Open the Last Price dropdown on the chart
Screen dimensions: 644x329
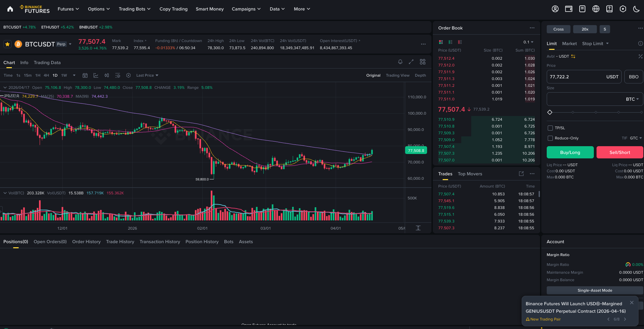click(x=147, y=75)
